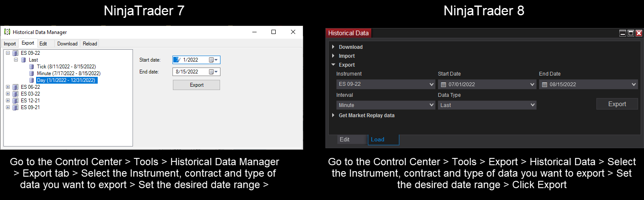
Task: Click the ES 06-22 database icon
Action: [x=15, y=87]
